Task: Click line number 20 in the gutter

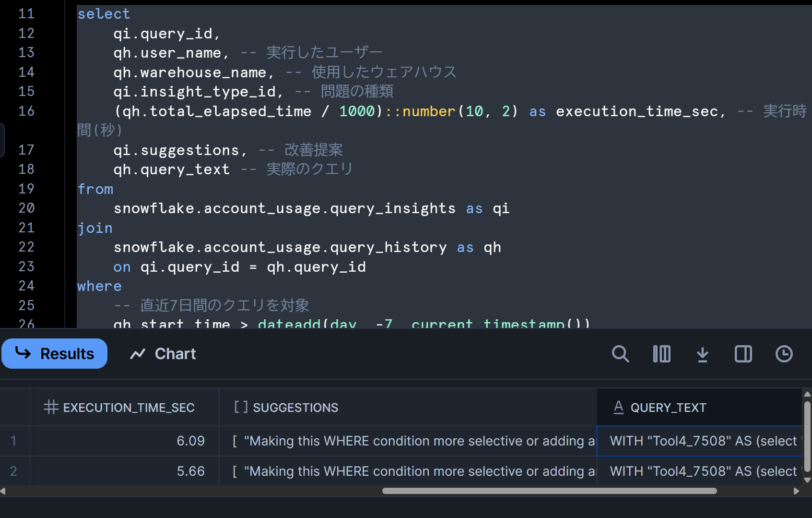Action: point(26,208)
